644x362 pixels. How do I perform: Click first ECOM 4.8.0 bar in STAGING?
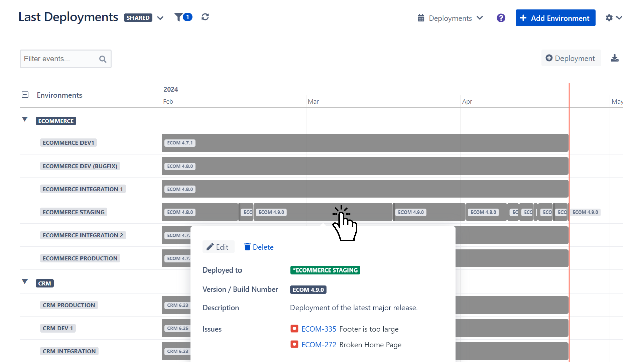coord(200,212)
